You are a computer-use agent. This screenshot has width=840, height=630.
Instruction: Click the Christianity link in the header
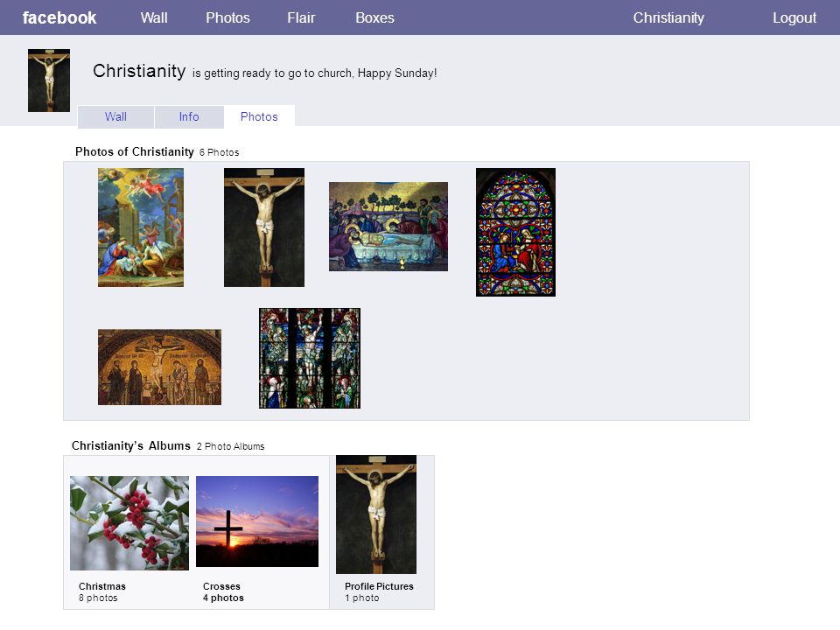coord(668,17)
